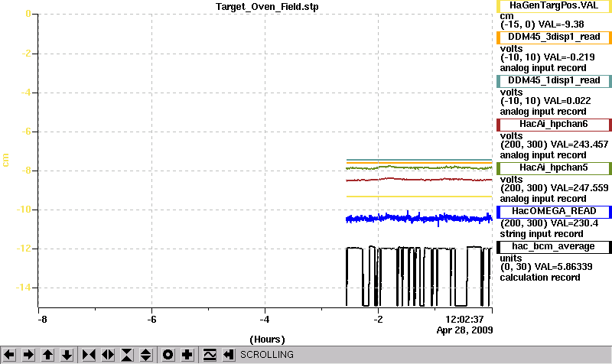Click the VAL=-9.38 readout

pos(561,24)
